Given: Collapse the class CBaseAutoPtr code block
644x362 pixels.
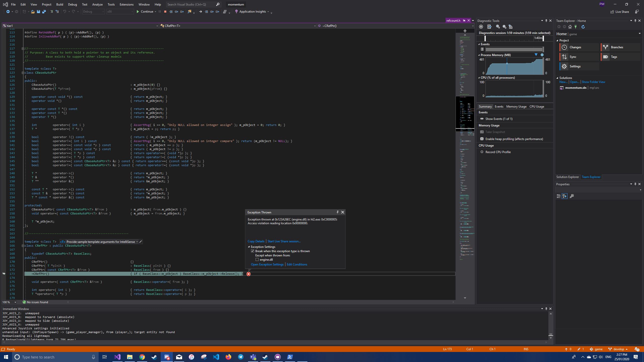Looking at the screenshot, I should [x=23, y=73].
